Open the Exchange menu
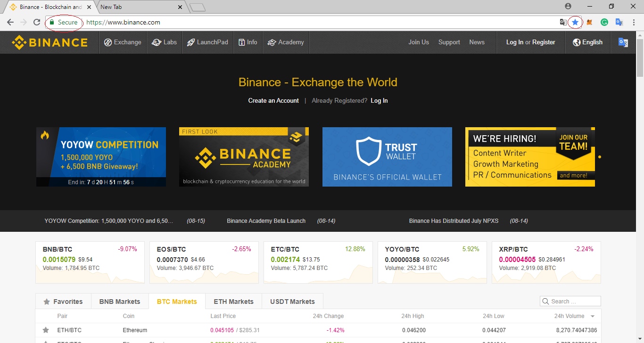The width and height of the screenshot is (644, 343). [x=123, y=42]
